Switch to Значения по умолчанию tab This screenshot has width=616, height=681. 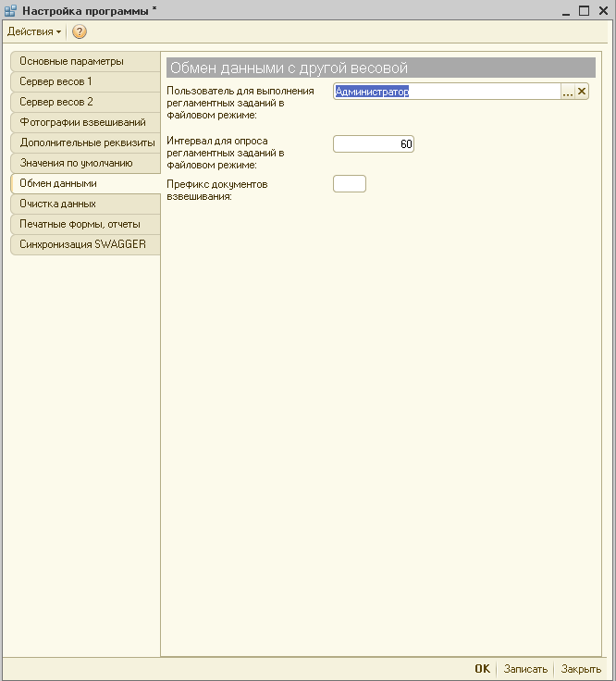[76, 163]
